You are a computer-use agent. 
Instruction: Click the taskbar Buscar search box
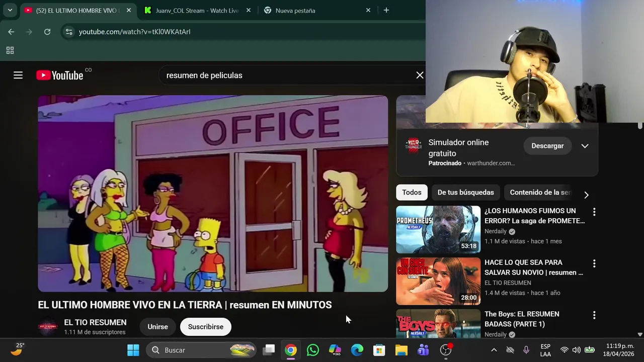click(201, 350)
